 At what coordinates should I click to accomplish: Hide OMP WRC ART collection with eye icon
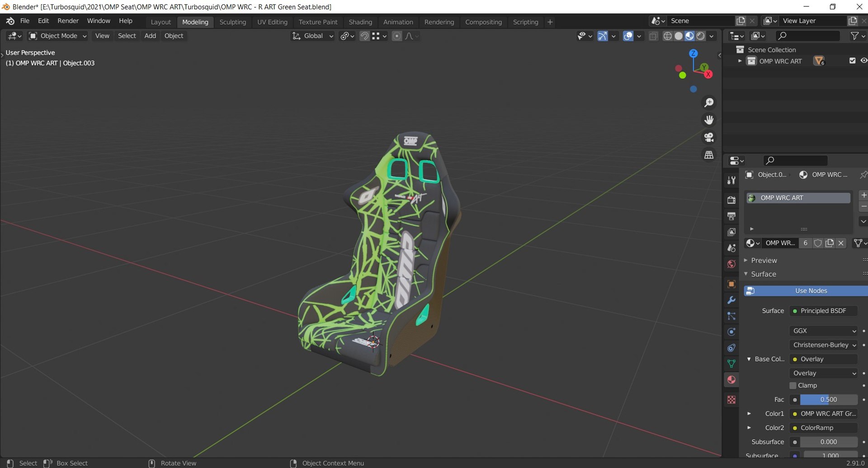tap(863, 61)
